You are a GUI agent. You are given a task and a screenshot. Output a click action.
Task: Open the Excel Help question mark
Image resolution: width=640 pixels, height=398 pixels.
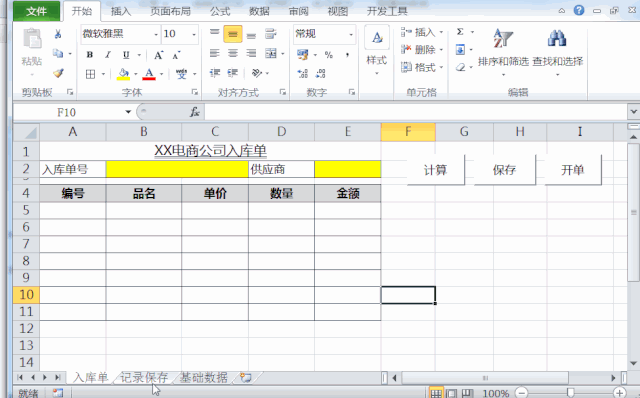point(579,10)
